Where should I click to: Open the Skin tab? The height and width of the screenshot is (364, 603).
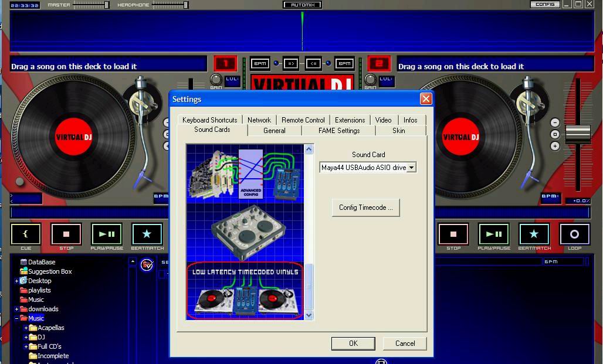(x=399, y=131)
